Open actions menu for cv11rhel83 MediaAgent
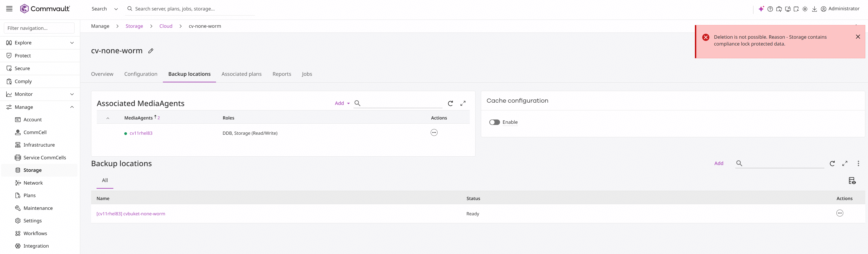 click(x=434, y=133)
